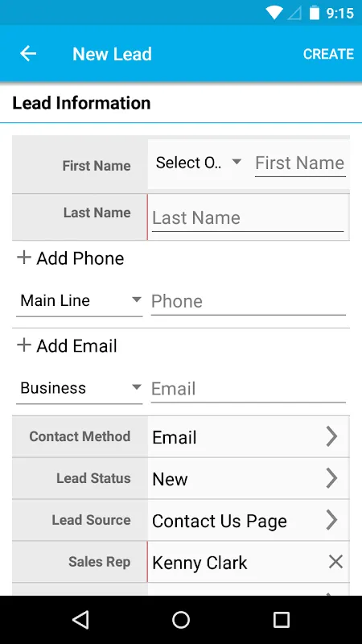The width and height of the screenshot is (362, 644).
Task: Tap the CREATE button
Action: pyautogui.click(x=328, y=54)
